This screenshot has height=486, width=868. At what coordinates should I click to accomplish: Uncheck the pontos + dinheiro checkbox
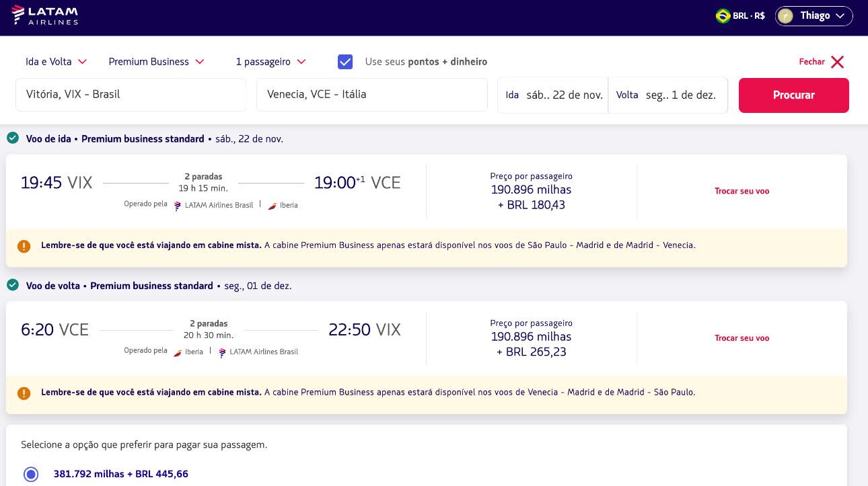pos(345,62)
